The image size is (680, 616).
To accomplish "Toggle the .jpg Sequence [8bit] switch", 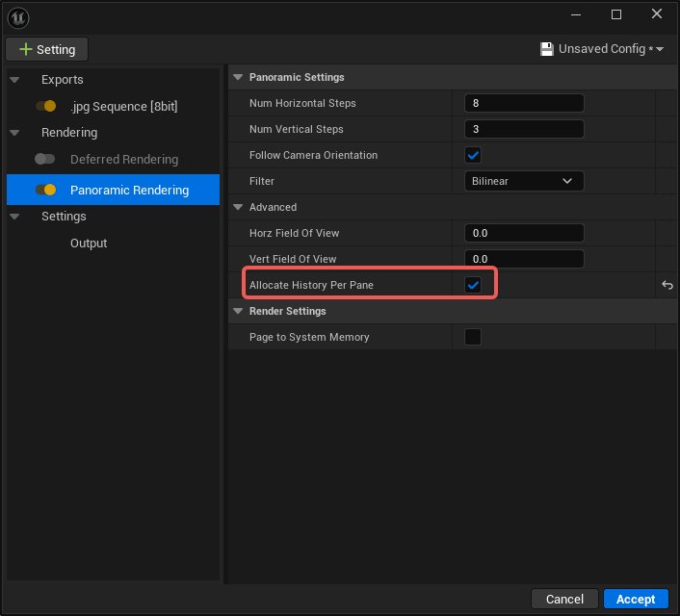I will coord(46,106).
